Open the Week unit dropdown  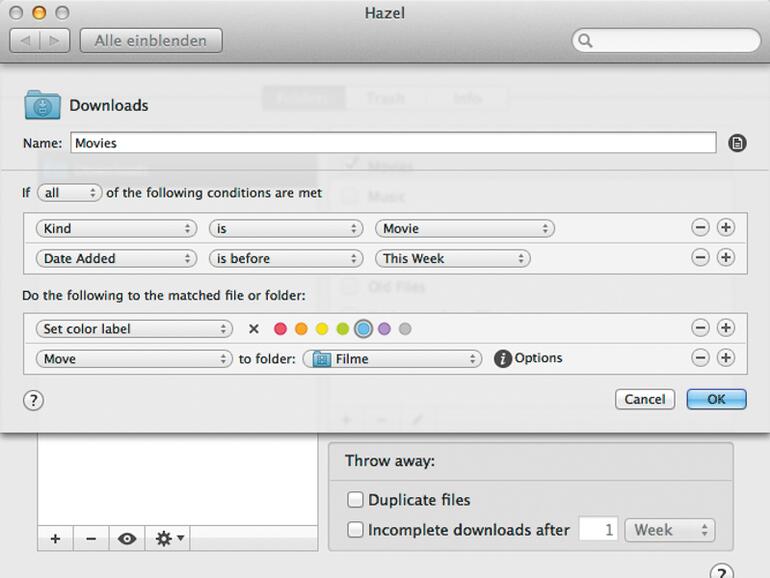pos(670,530)
